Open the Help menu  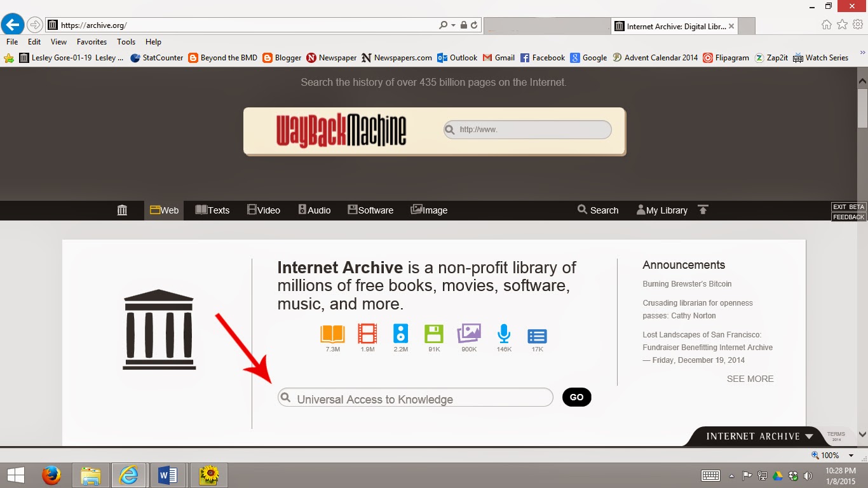click(x=153, y=42)
